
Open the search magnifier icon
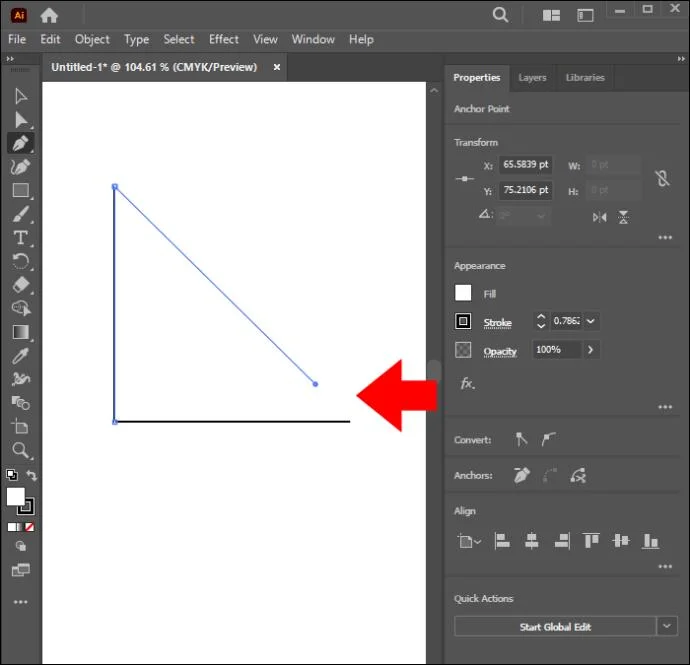click(500, 15)
